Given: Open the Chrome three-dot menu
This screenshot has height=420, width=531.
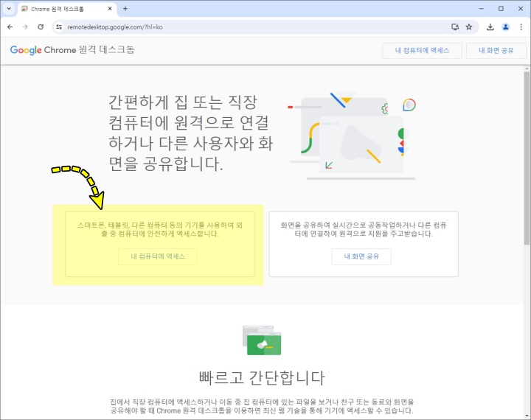Looking at the screenshot, I should coord(521,27).
